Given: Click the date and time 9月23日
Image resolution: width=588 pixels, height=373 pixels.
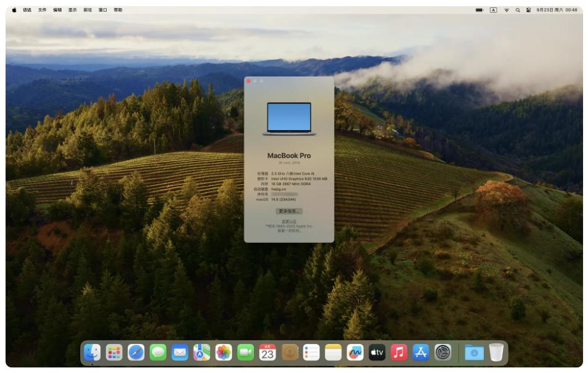Looking at the screenshot, I should tap(557, 10).
